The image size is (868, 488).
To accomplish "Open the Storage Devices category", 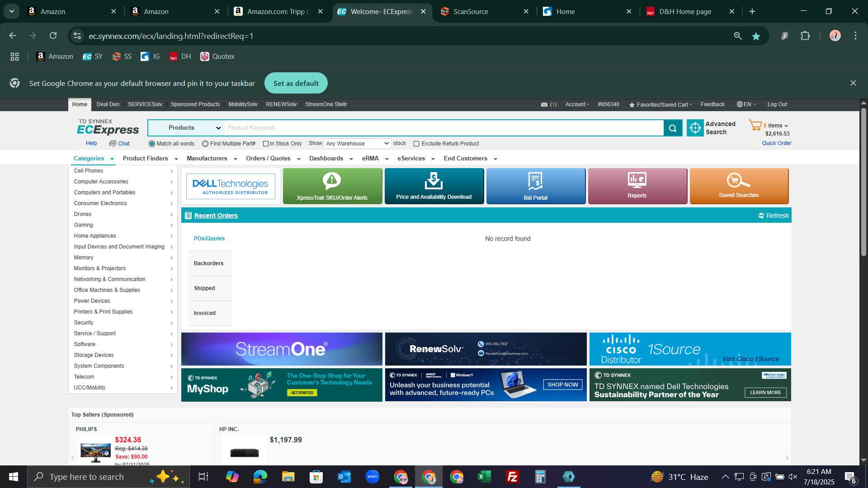I will [x=123, y=355].
